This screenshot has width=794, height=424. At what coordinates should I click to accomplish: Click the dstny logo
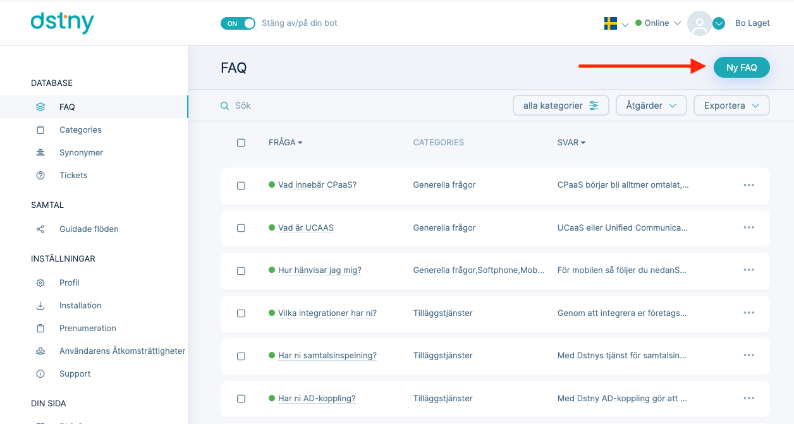(x=62, y=23)
